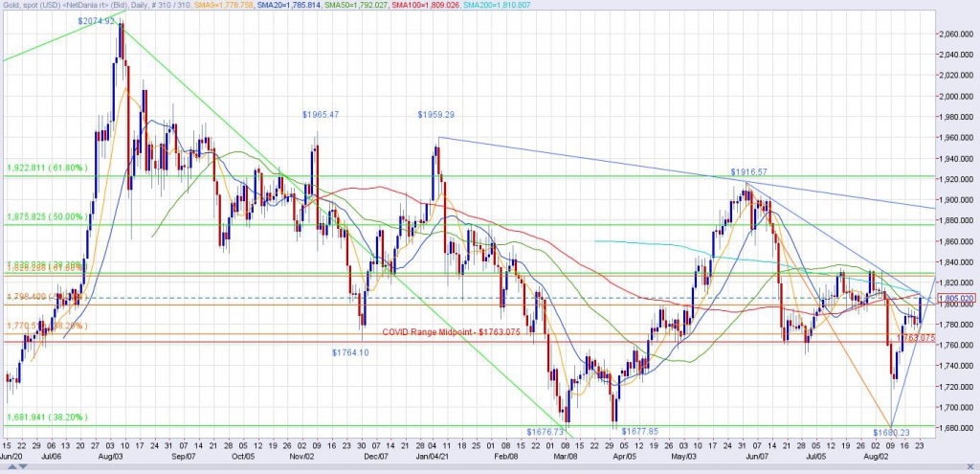Click the 1,681.941 (38.20%) Fibonacci label
This screenshot has width=980, height=474.
click(48, 418)
